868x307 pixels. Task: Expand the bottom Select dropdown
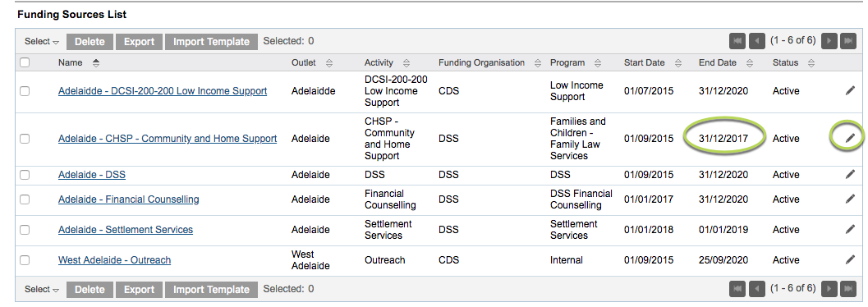tap(42, 289)
